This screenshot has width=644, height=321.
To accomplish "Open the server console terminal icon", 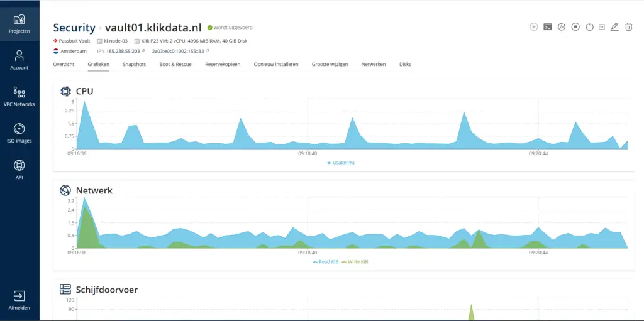I will click(x=548, y=27).
